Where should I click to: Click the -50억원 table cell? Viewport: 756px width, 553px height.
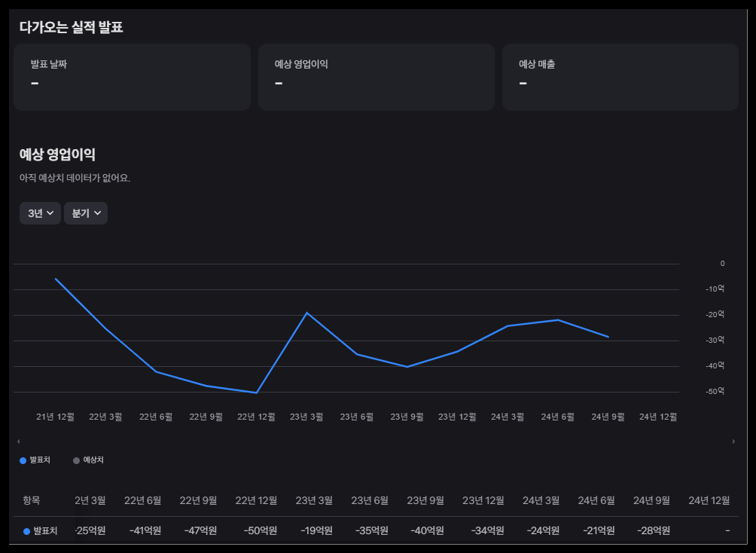261,531
